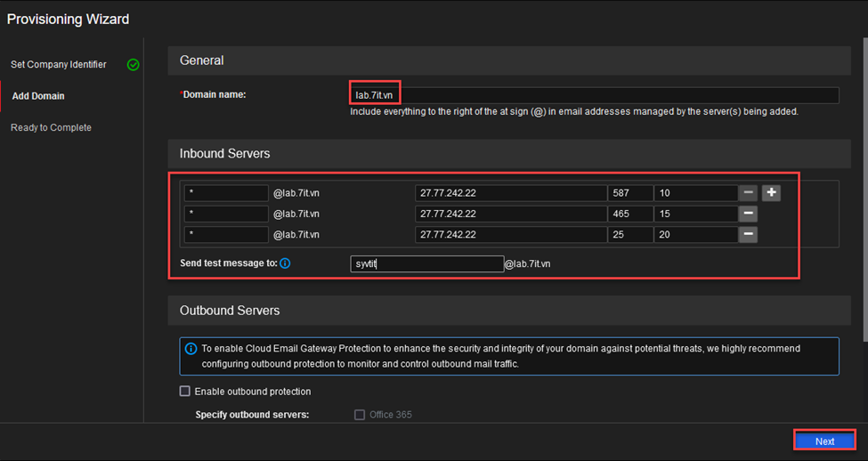Click the Domain name input field
Viewport: 868px width, 461px height.
[595, 95]
